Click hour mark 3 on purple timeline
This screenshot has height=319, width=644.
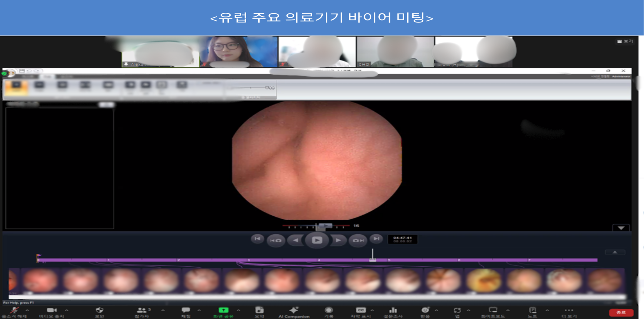(249, 260)
